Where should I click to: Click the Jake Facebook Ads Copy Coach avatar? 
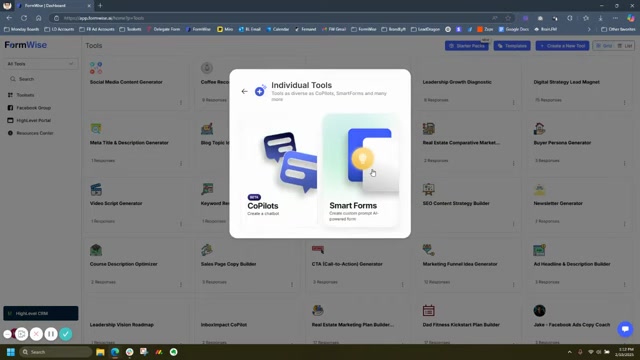539,311
